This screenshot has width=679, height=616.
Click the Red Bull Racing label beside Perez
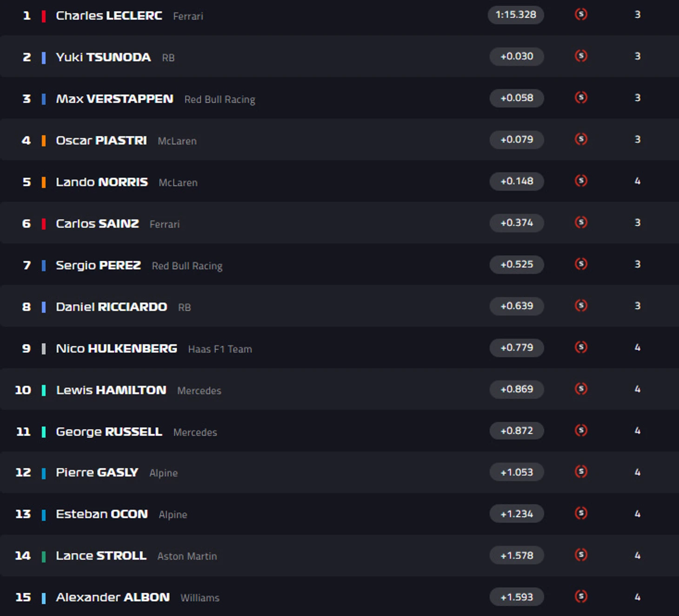pyautogui.click(x=187, y=266)
